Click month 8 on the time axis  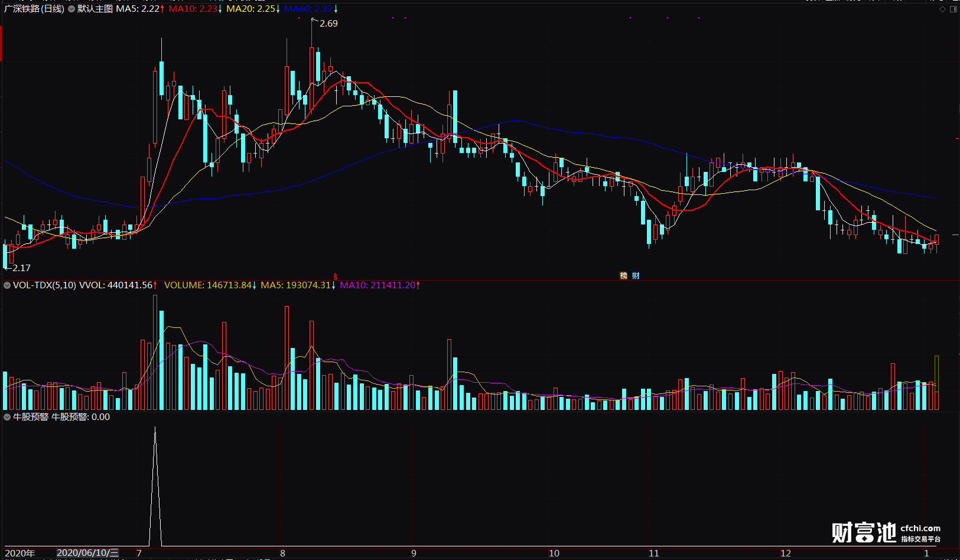pyautogui.click(x=282, y=554)
